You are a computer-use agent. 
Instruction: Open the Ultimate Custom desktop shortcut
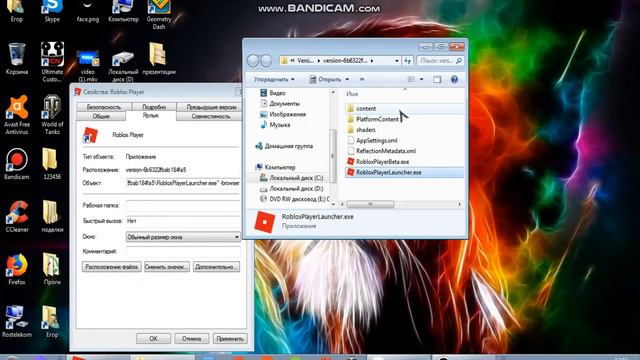click(x=52, y=62)
